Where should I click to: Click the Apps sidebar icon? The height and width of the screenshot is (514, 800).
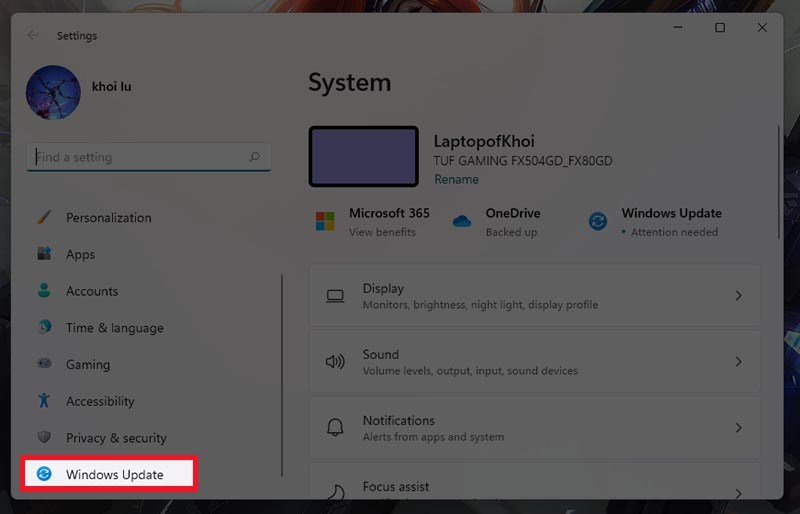point(44,253)
